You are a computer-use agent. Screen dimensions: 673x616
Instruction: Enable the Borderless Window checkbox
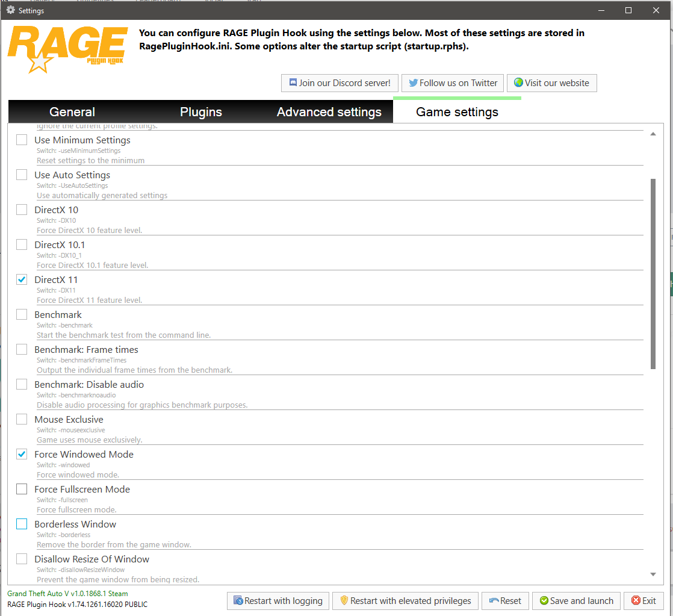click(22, 524)
